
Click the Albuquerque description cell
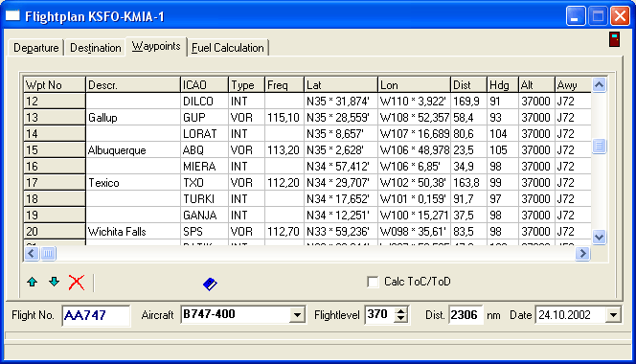pos(132,150)
